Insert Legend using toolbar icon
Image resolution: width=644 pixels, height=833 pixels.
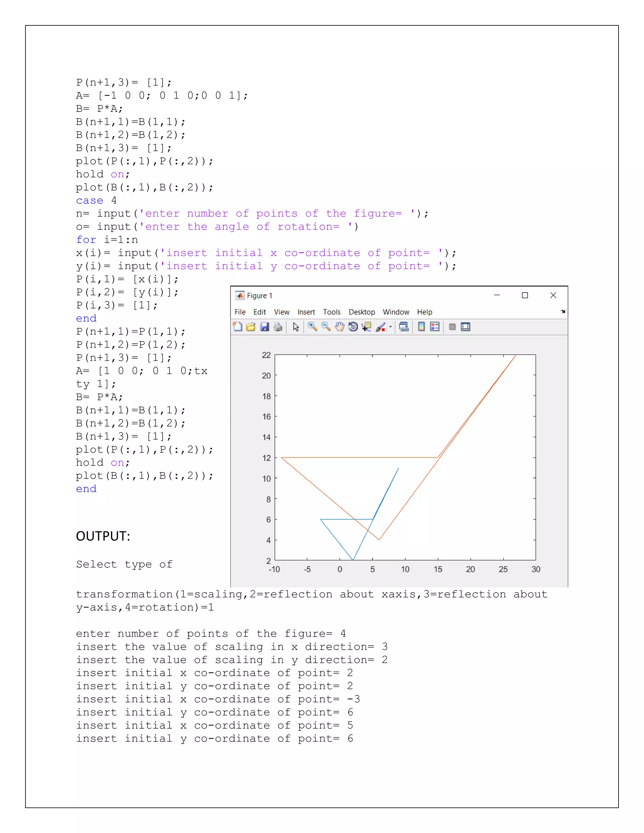point(435,327)
